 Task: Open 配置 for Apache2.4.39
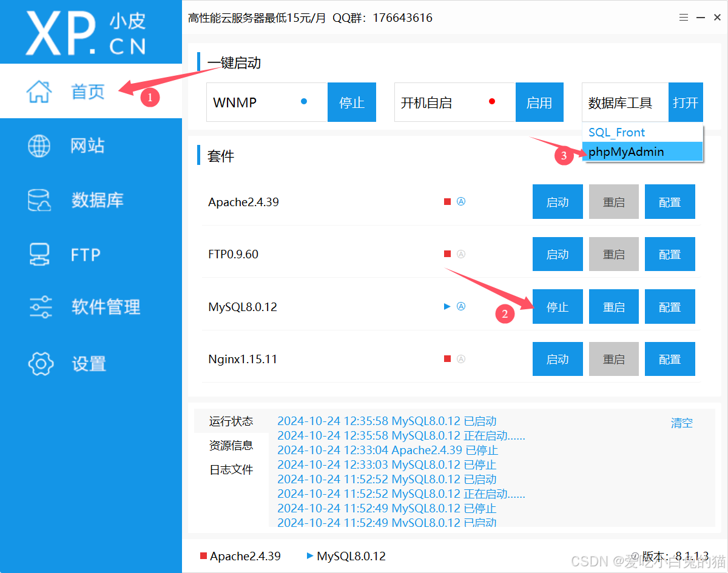point(670,202)
